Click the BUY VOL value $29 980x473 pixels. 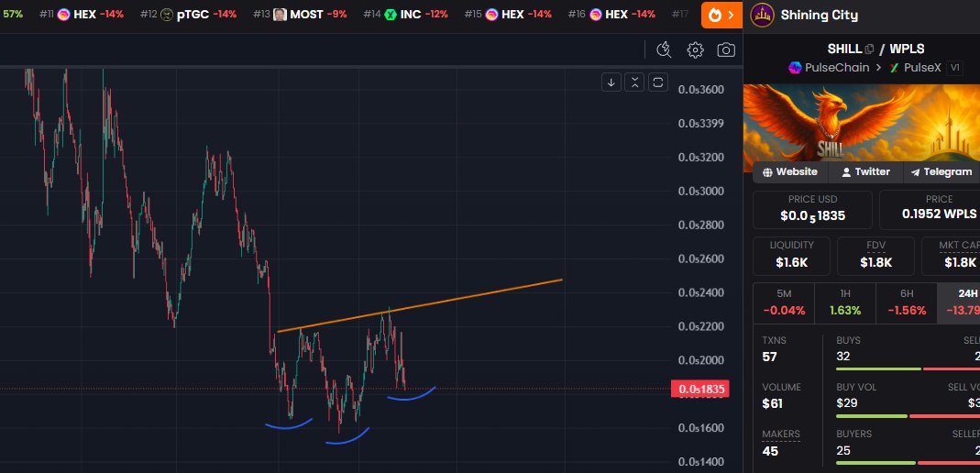[x=847, y=403]
